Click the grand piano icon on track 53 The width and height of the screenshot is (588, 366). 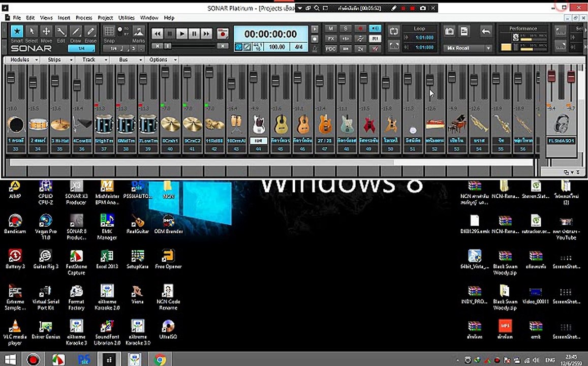coord(457,124)
